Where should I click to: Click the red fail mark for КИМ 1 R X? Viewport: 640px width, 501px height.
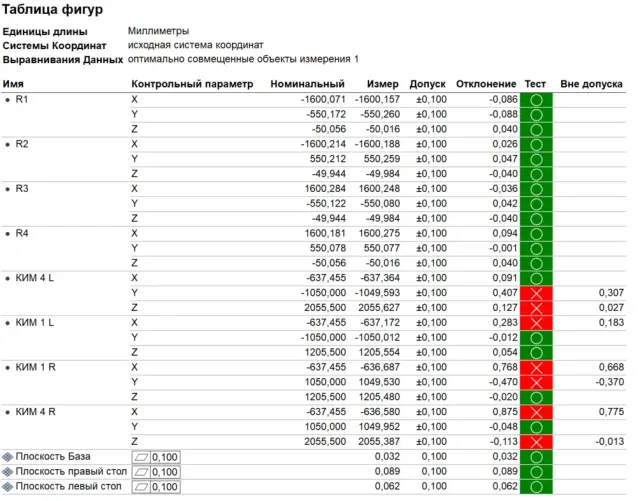pyautogui.click(x=536, y=368)
